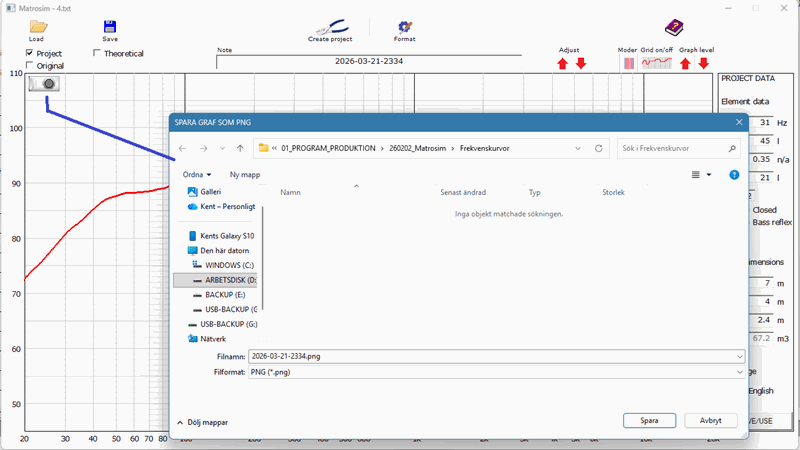Click the Moder room modes icon
This screenshot has height=450, width=800.
pyautogui.click(x=628, y=63)
